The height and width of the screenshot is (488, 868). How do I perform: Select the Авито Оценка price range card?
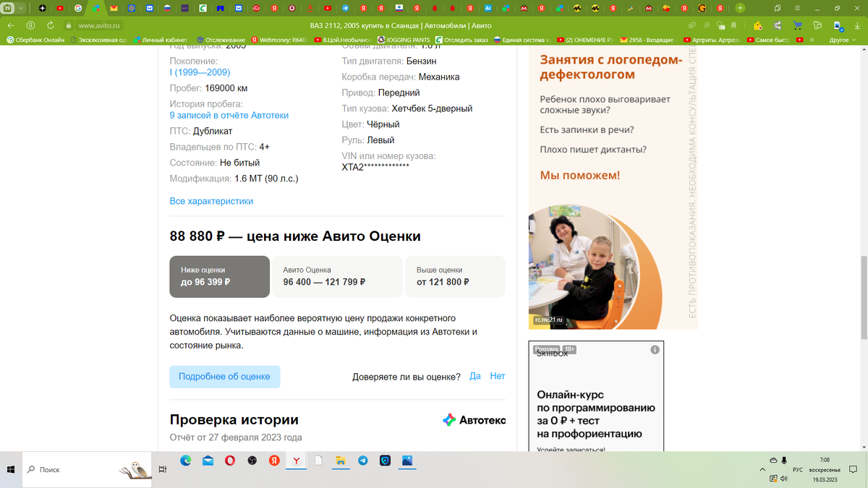(x=337, y=276)
